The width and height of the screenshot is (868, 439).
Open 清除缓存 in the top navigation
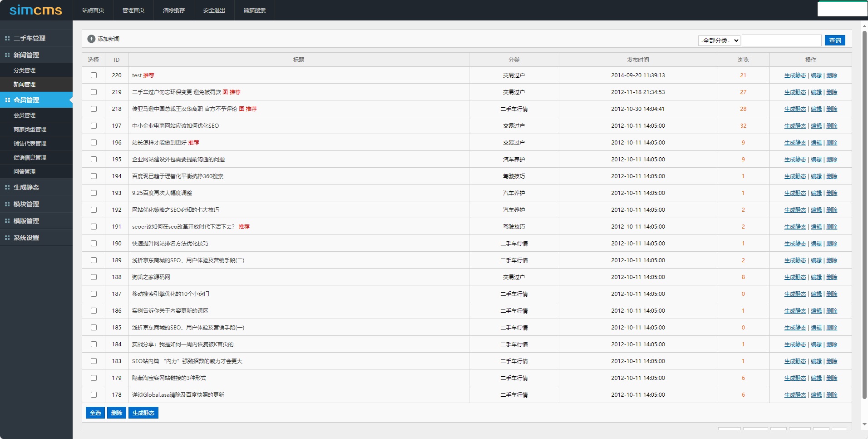click(174, 10)
